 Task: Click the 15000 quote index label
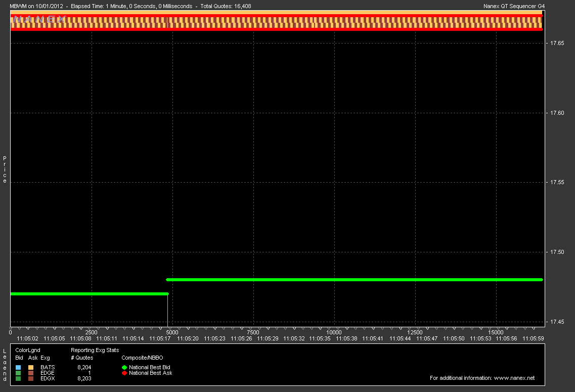coord(496,332)
